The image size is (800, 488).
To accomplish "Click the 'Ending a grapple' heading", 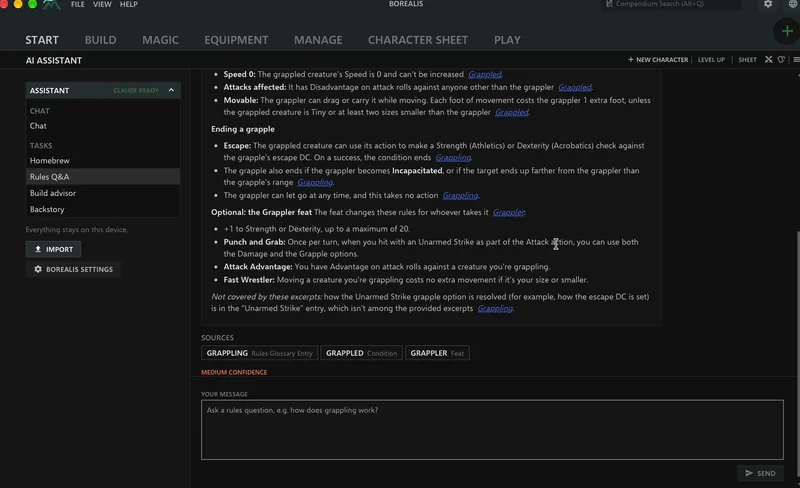I will (243, 129).
